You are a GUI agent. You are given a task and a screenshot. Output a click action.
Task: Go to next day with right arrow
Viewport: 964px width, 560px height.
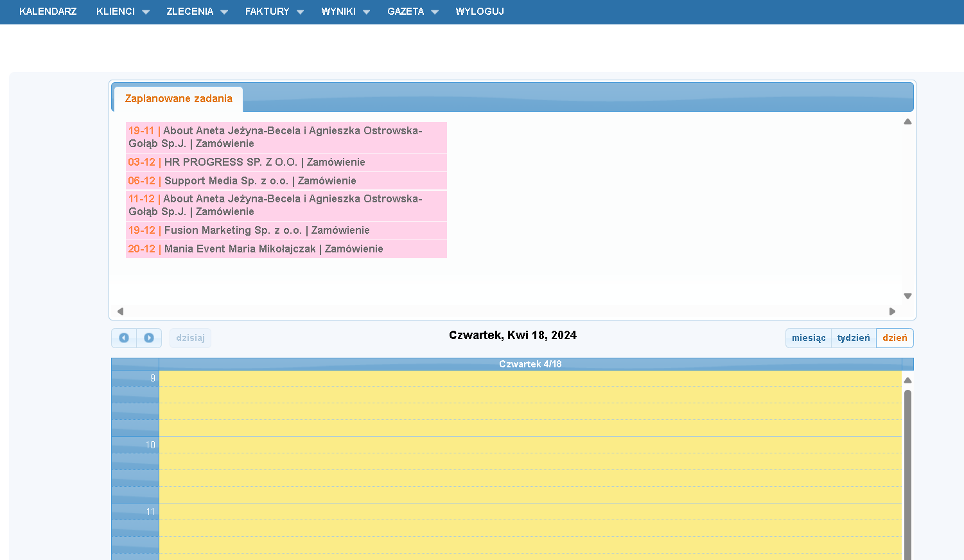149,338
